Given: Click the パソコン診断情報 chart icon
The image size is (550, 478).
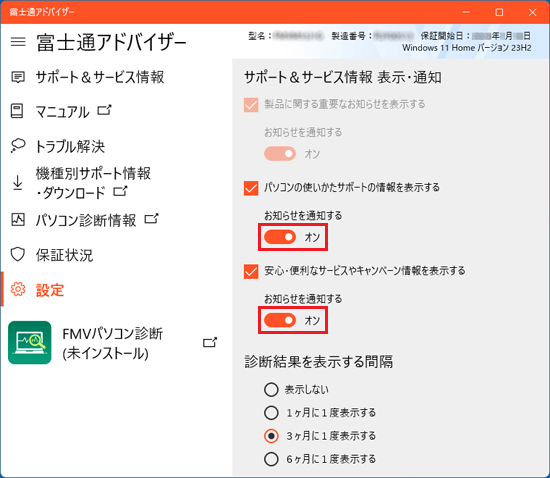Looking at the screenshot, I should click(18, 220).
